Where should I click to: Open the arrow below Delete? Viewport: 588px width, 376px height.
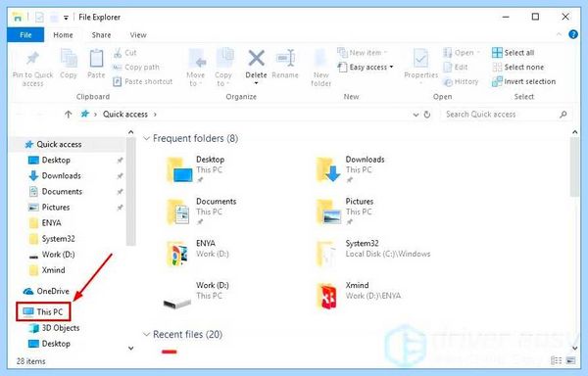pos(257,83)
